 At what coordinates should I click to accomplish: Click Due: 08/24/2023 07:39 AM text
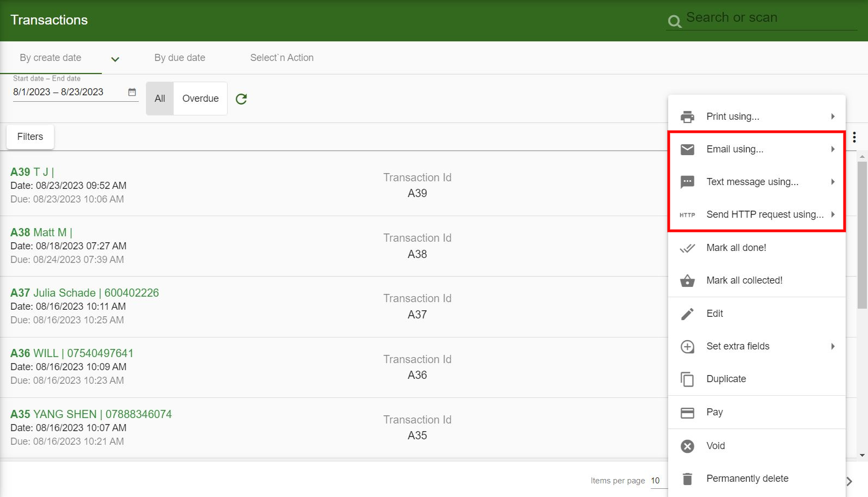67,260
